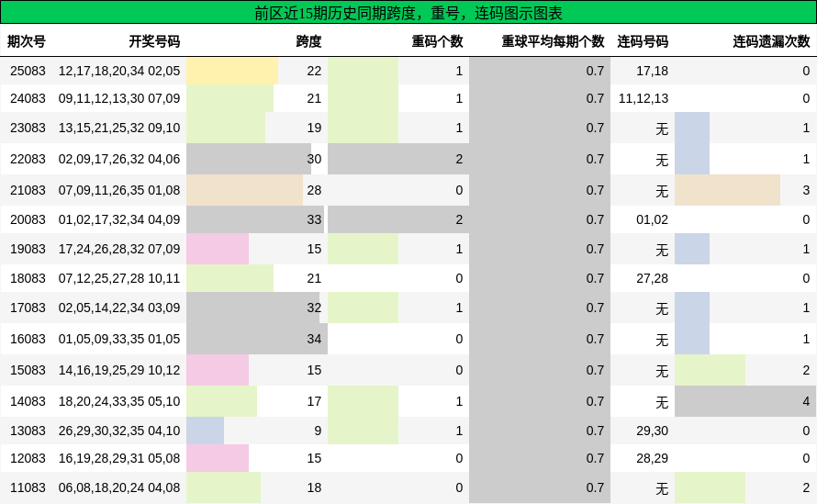The image size is (817, 504).
Task: Click omission count 3 in row 21083
Action: click(806, 190)
